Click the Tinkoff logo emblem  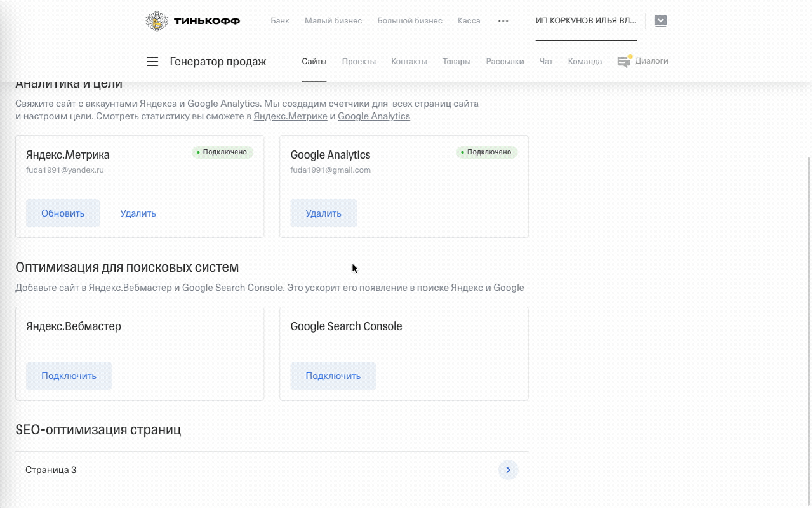pos(156,21)
